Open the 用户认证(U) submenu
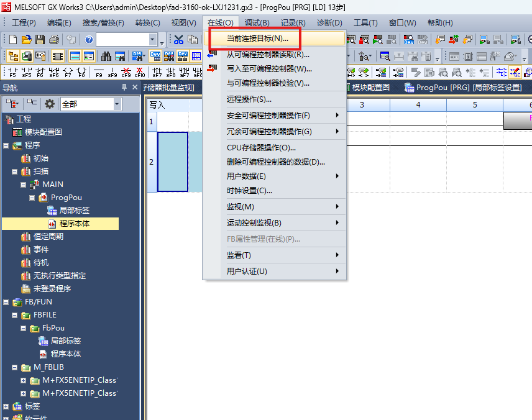This screenshot has height=420, width=532. (x=275, y=272)
